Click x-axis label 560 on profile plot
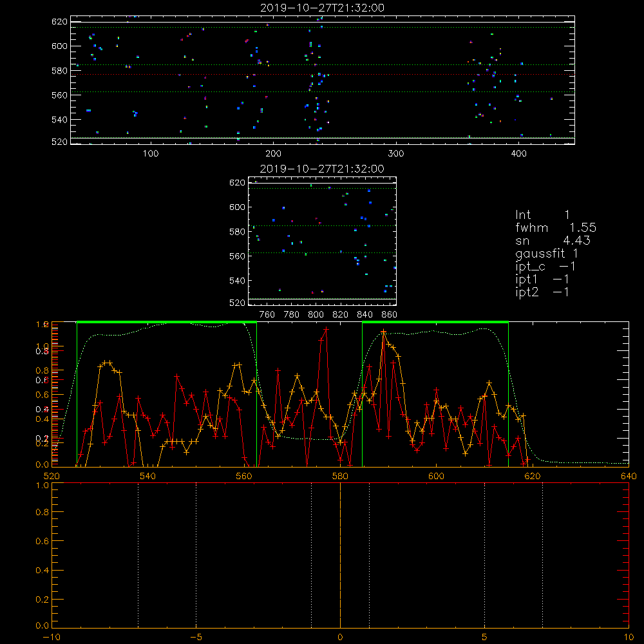Viewport: 644px width, 644px height. tap(244, 476)
